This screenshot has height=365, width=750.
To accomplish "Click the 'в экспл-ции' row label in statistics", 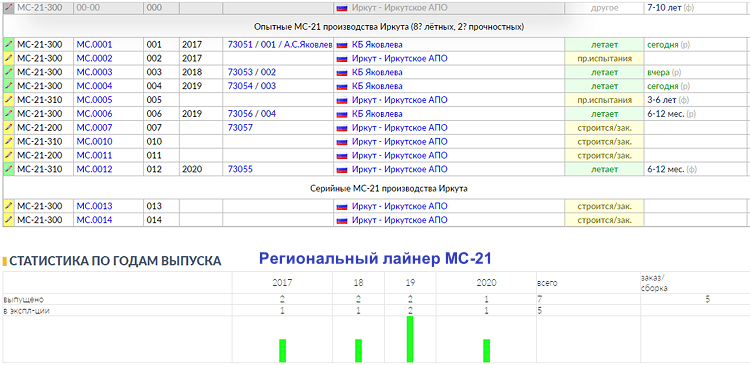I will pos(27,310).
